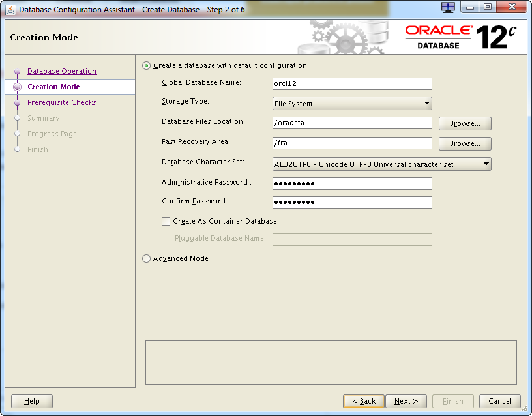Open the Storage Type dropdown
Image resolution: width=532 pixels, height=416 pixels.
(x=352, y=104)
